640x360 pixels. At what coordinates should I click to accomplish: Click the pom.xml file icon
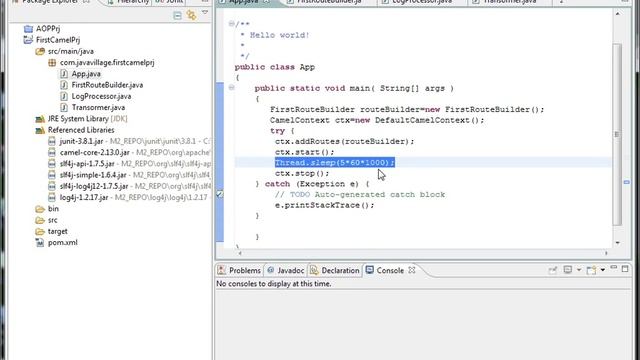click(x=40, y=242)
